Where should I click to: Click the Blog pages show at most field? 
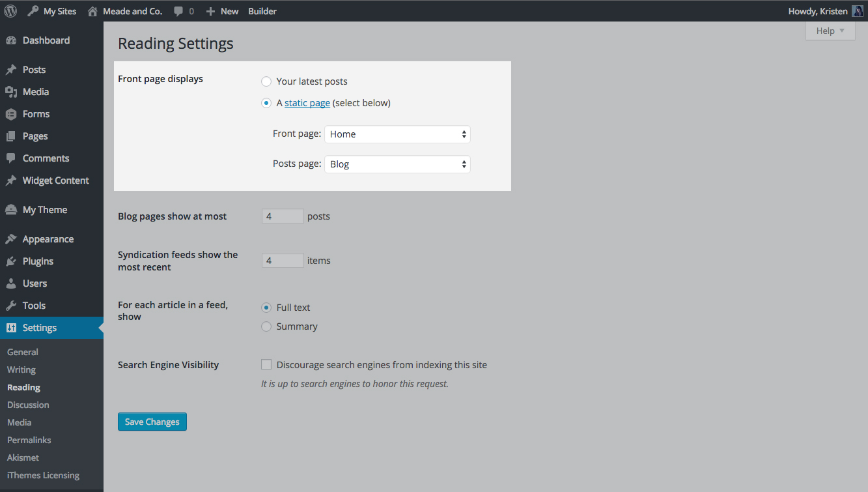(283, 216)
